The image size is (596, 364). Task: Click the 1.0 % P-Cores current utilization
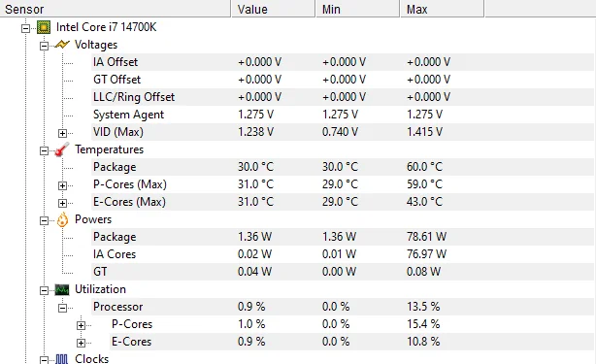coord(251,324)
